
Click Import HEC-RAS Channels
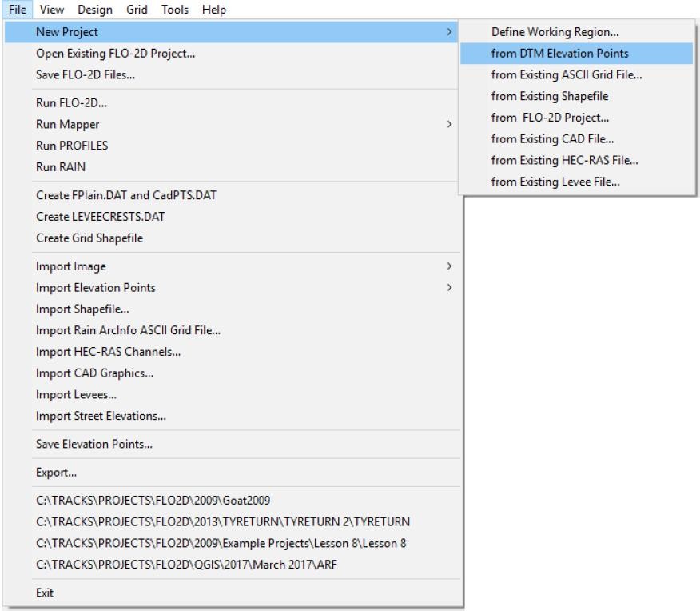pos(108,352)
